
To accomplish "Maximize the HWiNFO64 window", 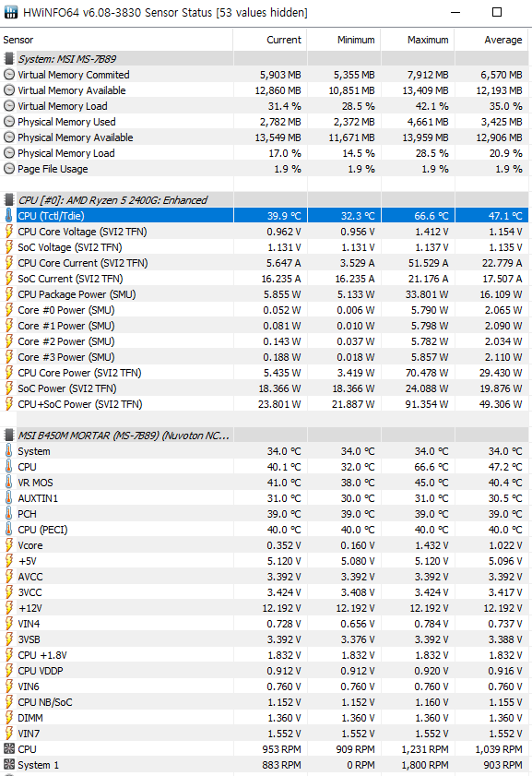I will pyautogui.click(x=497, y=12).
